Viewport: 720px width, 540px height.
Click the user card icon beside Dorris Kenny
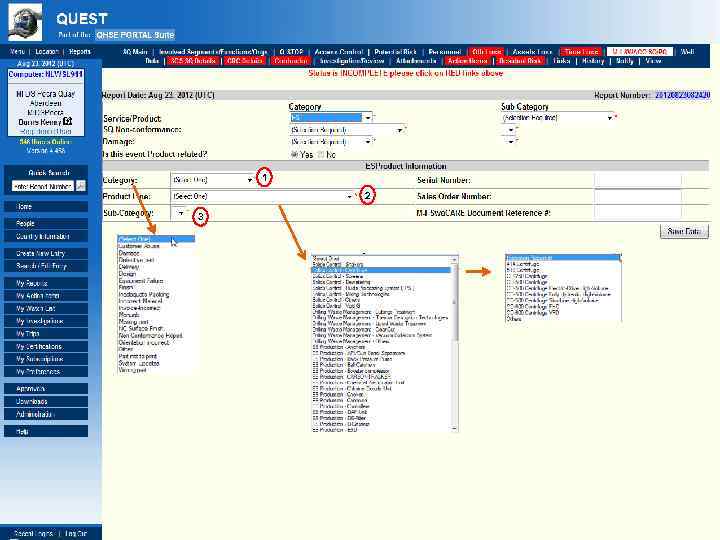(x=68, y=121)
